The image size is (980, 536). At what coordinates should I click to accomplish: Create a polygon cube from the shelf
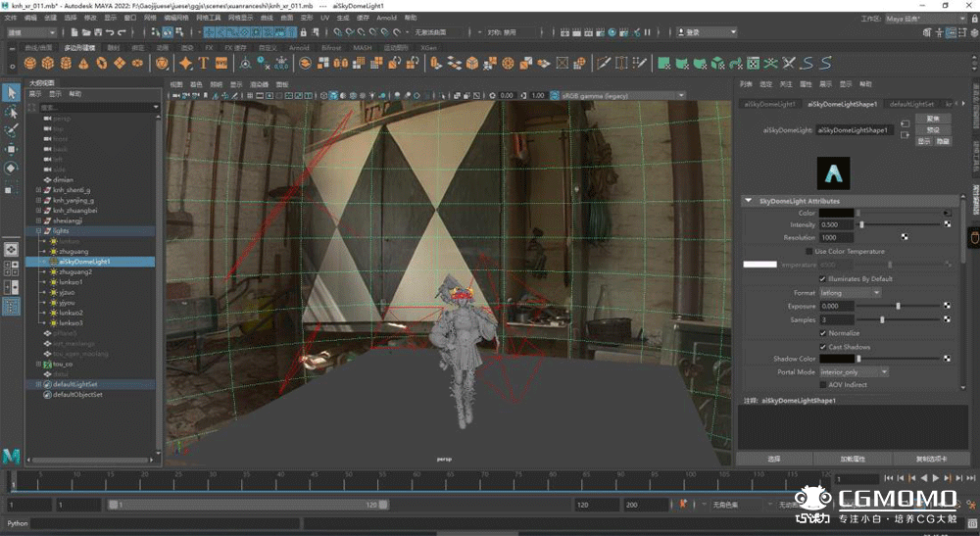[47, 63]
